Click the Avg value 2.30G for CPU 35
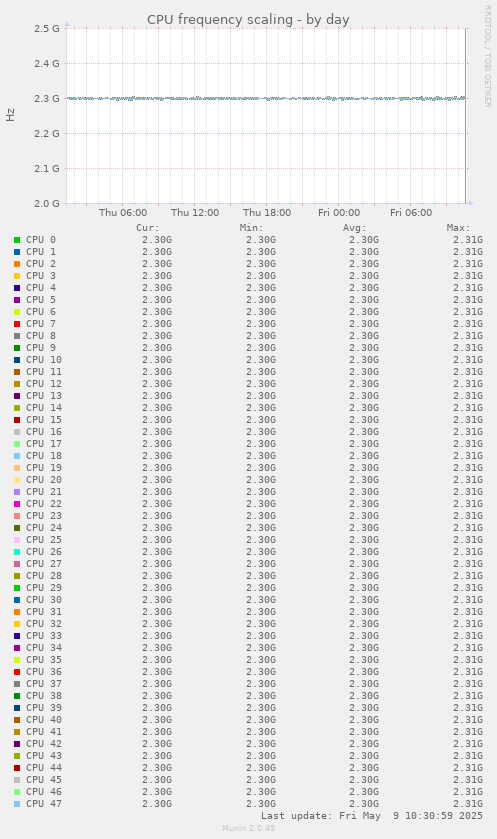The image size is (497, 839). tap(364, 660)
